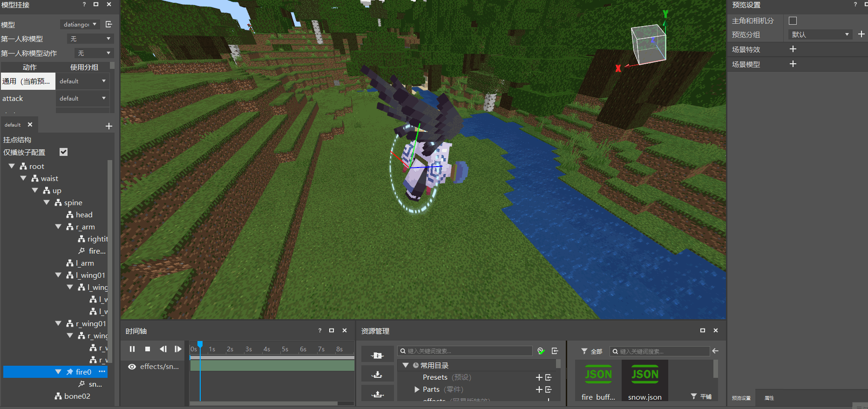Collapse the l_wing01 tree node
This screenshot has width=868, height=409.
(58, 275)
